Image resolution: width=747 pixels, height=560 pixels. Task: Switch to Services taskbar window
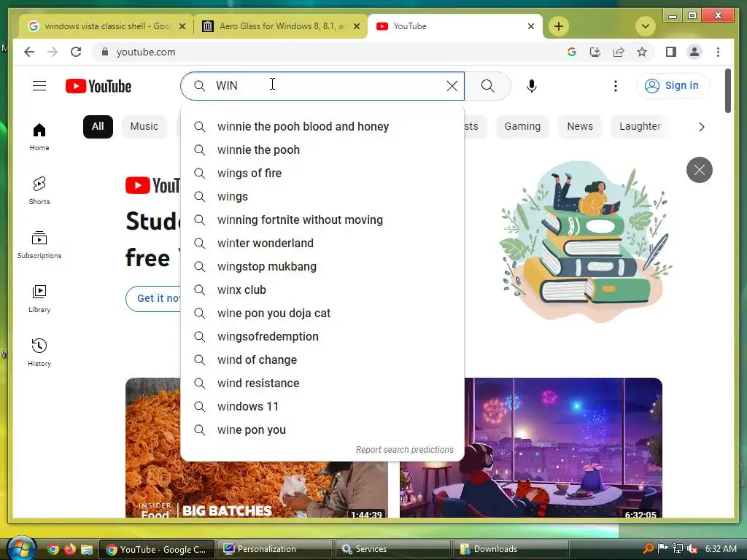coord(393,549)
